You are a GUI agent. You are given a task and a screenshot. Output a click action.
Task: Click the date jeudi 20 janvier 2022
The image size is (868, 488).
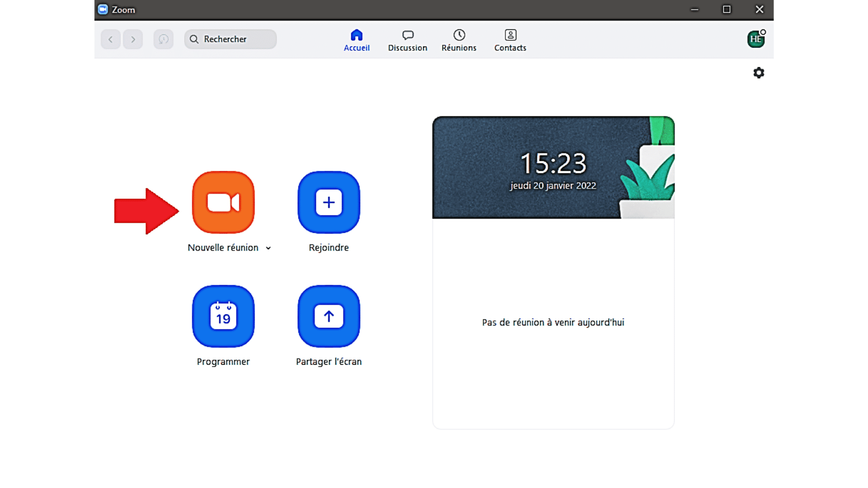[553, 186]
